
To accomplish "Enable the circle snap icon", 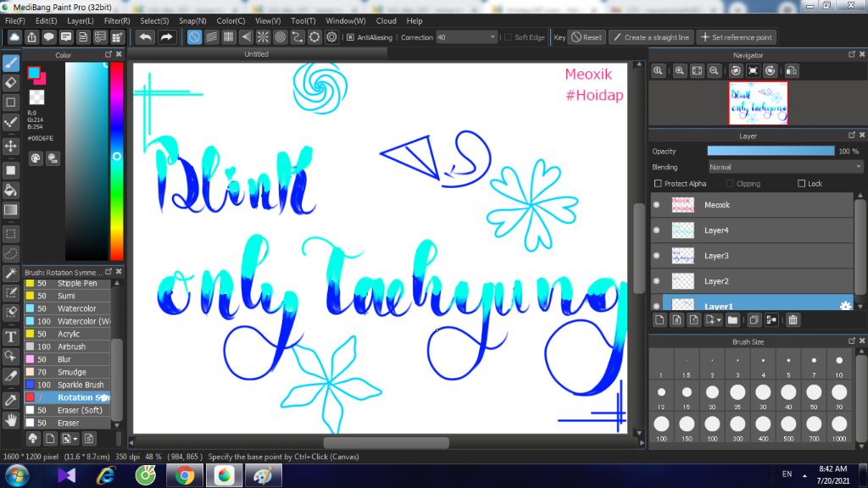I will [280, 37].
